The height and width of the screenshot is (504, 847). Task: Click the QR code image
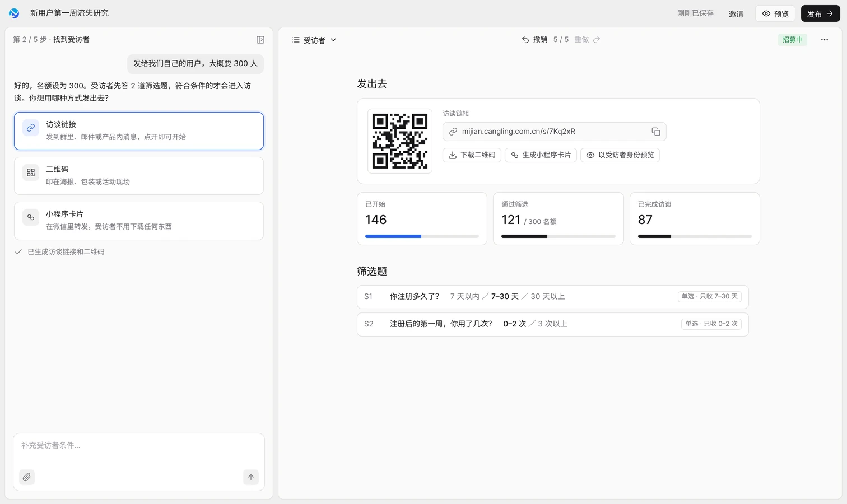tap(400, 141)
